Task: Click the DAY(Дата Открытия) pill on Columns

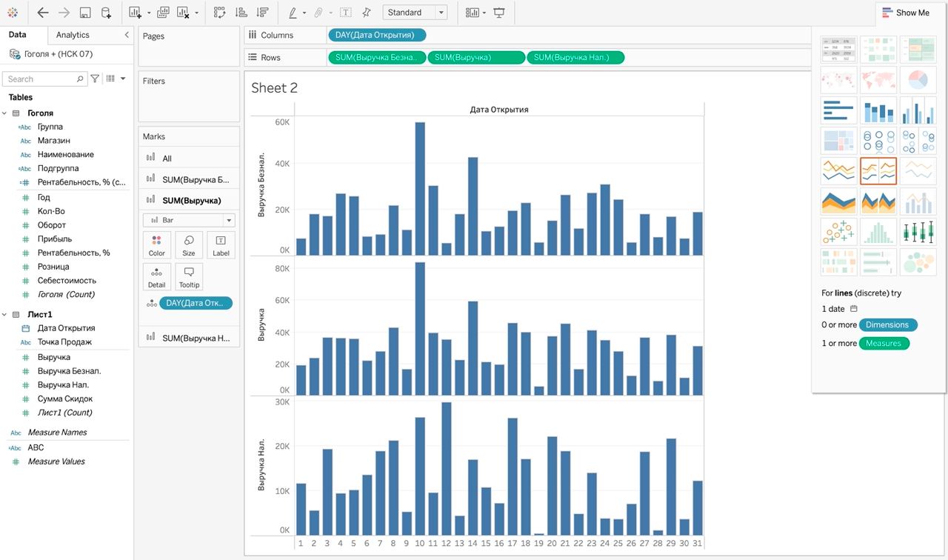Action: point(377,35)
